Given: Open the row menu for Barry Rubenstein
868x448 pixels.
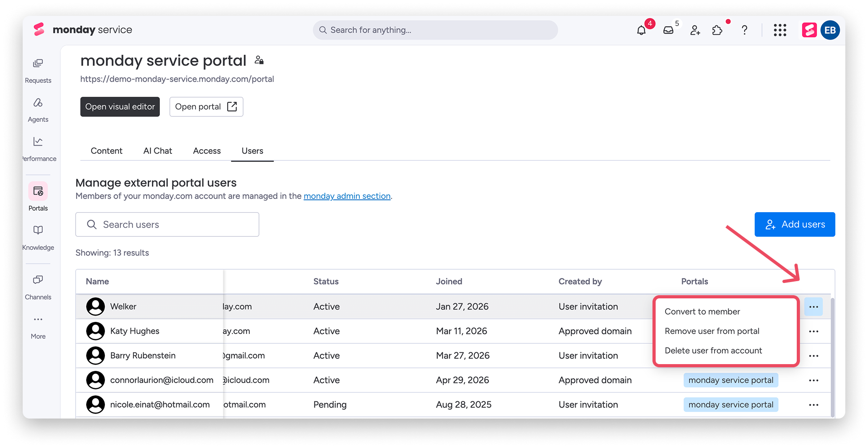Looking at the screenshot, I should pos(814,356).
